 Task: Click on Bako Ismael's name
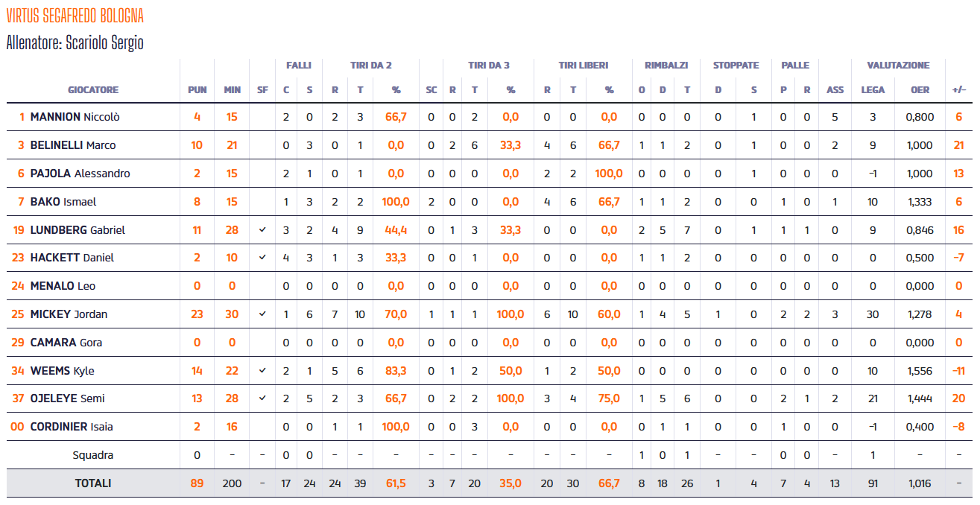point(63,202)
